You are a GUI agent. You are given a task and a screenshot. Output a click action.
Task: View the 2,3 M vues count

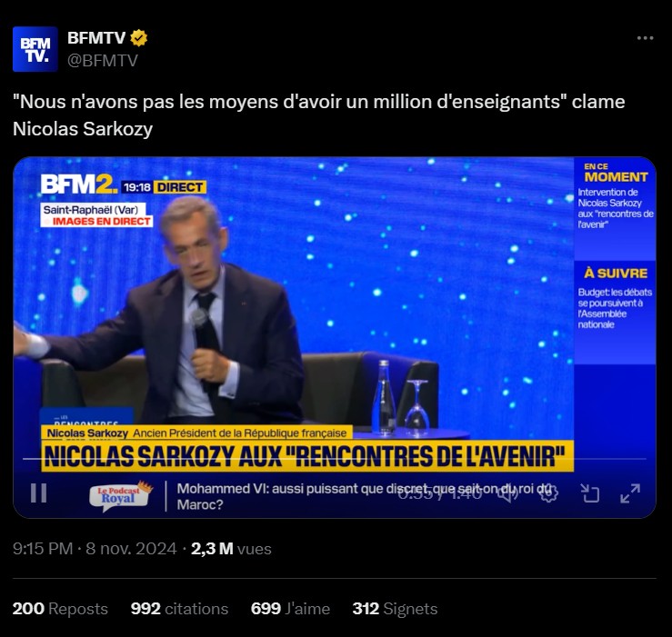pos(231,549)
